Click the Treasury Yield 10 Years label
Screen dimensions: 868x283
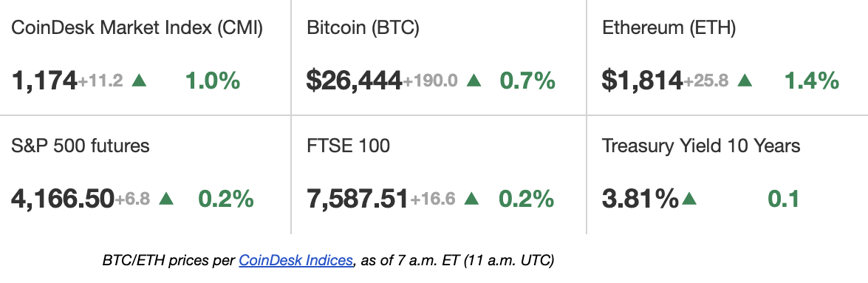click(x=701, y=146)
